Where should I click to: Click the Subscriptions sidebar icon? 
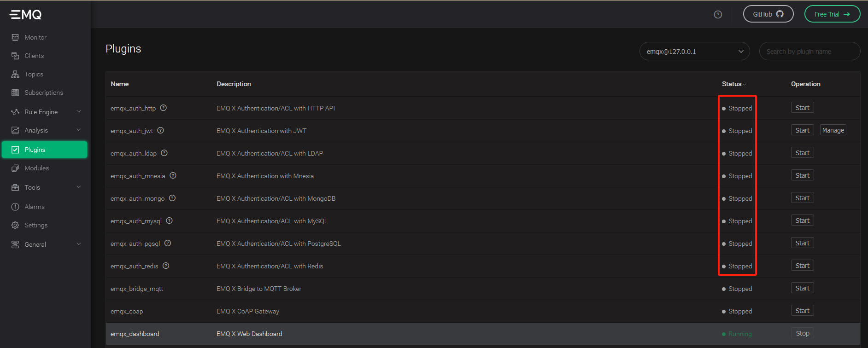pos(15,93)
